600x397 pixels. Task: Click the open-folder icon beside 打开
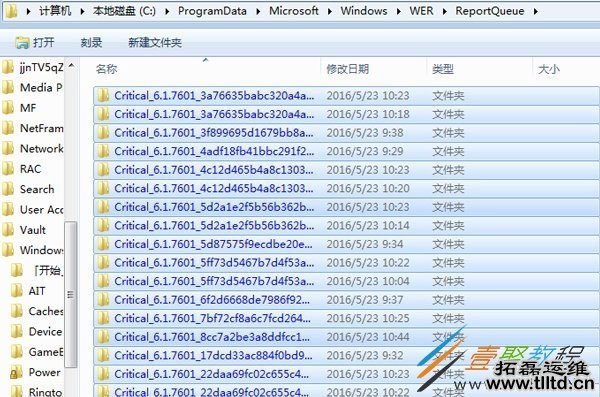(x=22, y=42)
